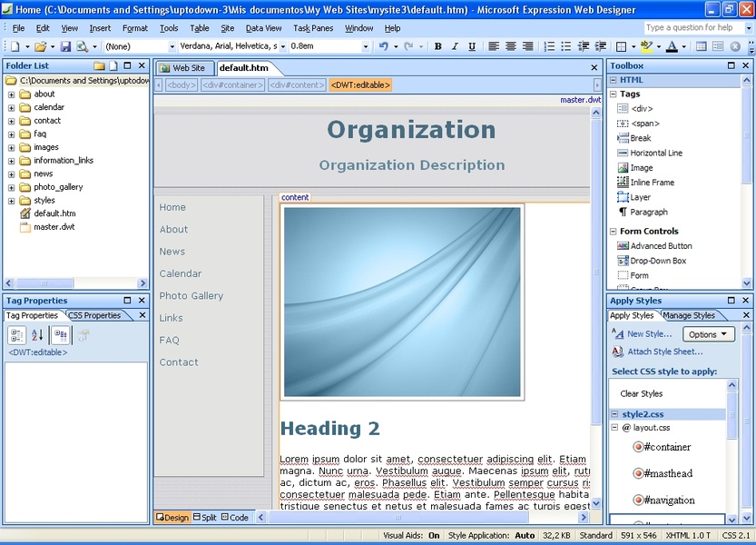Toggle categorized view in Tag Properties
The image size is (756, 545).
coord(16,335)
